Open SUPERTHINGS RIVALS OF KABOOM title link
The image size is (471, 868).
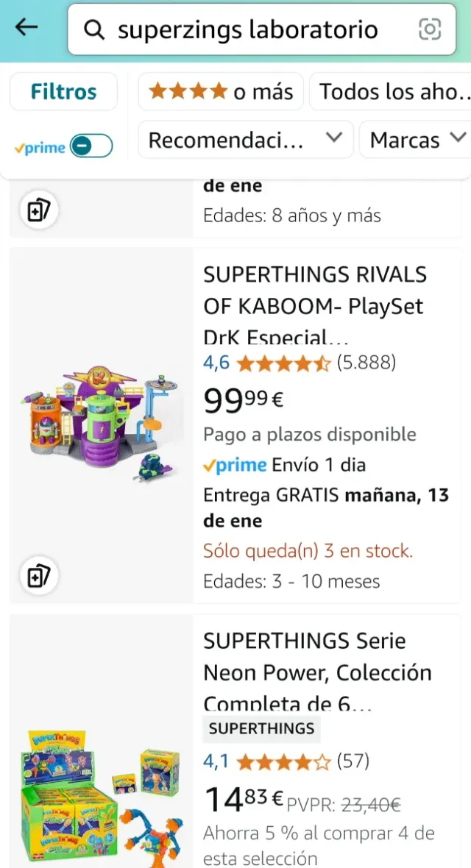315,305
